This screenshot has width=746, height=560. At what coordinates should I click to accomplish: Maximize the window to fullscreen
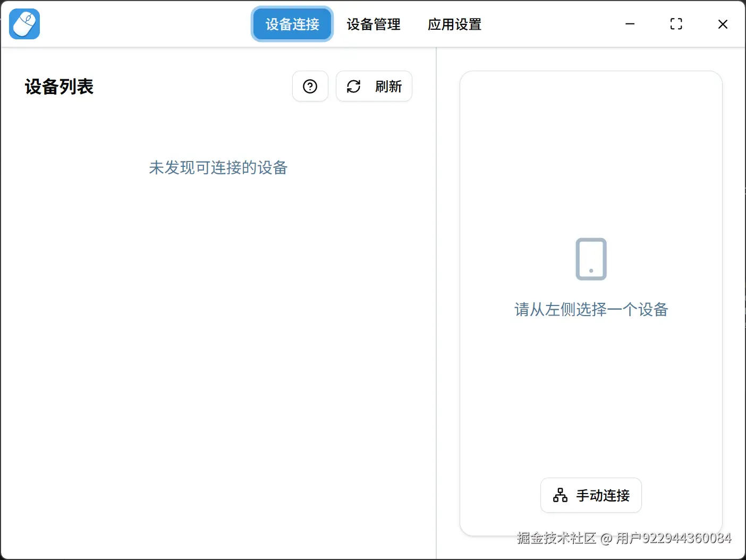click(x=676, y=24)
